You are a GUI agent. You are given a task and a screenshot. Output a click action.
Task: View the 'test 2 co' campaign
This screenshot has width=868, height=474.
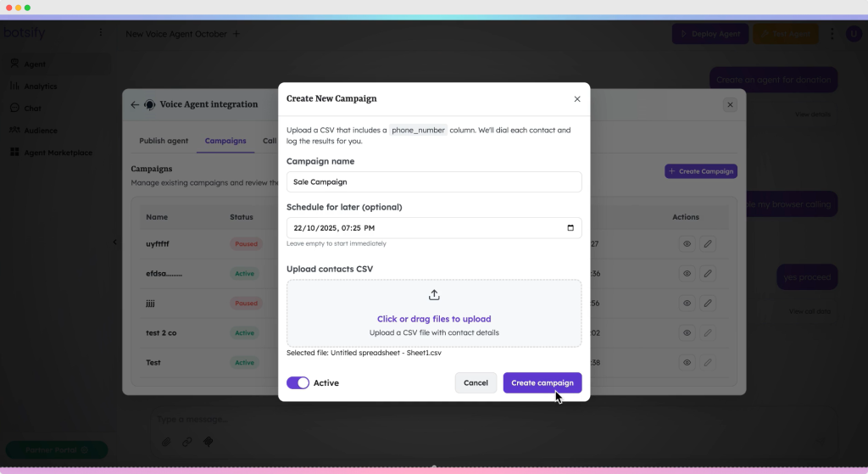tap(687, 332)
